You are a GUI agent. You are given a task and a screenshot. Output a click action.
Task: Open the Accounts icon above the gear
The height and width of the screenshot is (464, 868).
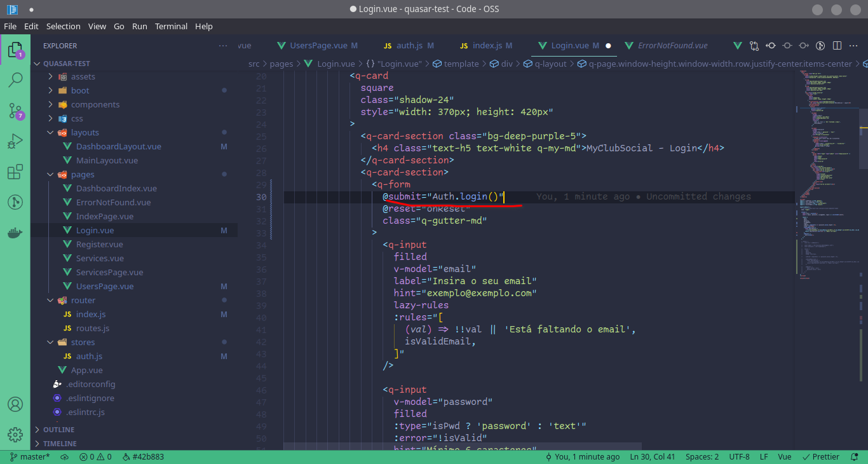coord(15,404)
